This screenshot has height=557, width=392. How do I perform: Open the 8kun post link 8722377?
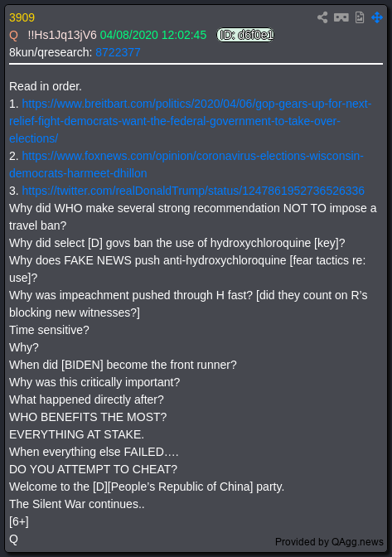(x=118, y=52)
